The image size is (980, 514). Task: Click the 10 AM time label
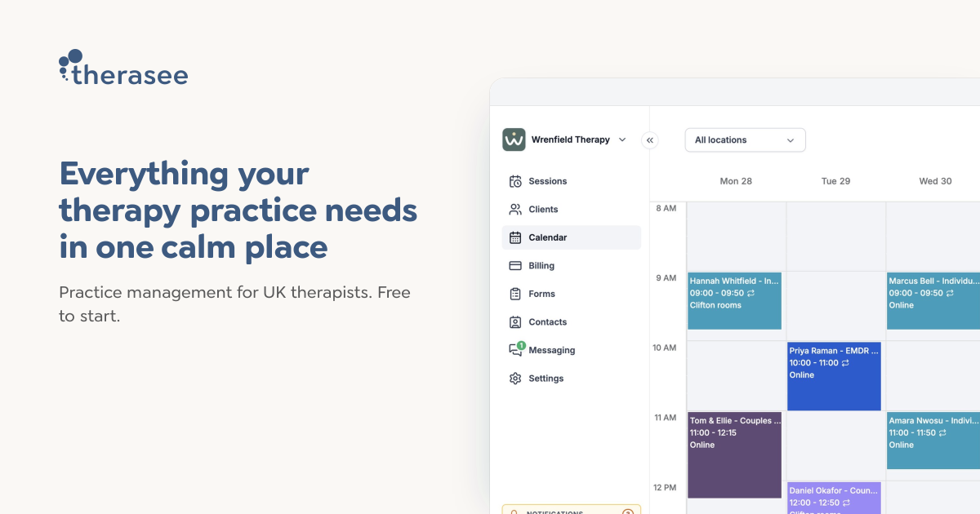664,348
